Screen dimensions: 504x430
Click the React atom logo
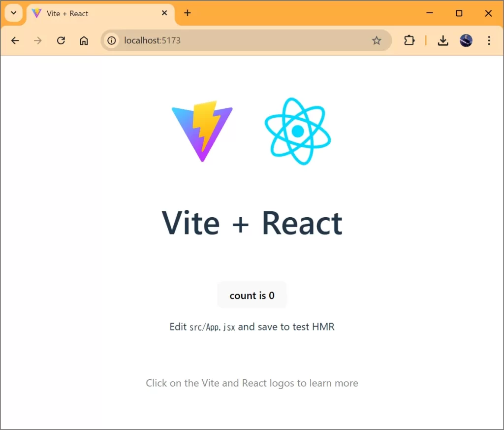[x=297, y=131]
